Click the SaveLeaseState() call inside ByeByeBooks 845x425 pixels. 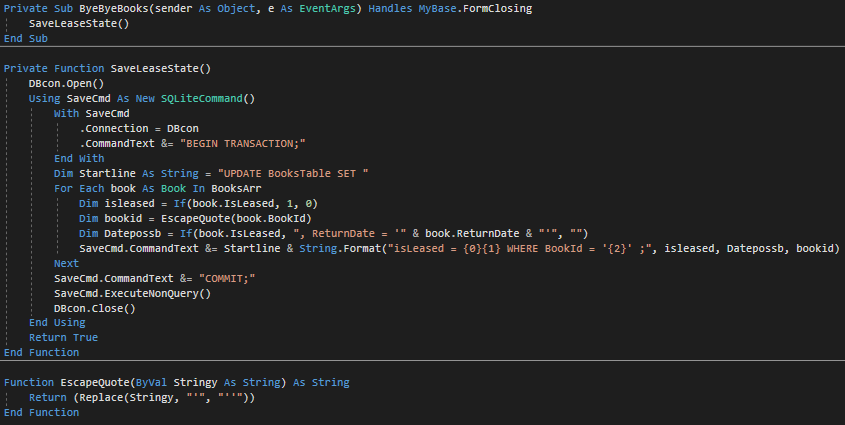(79, 23)
